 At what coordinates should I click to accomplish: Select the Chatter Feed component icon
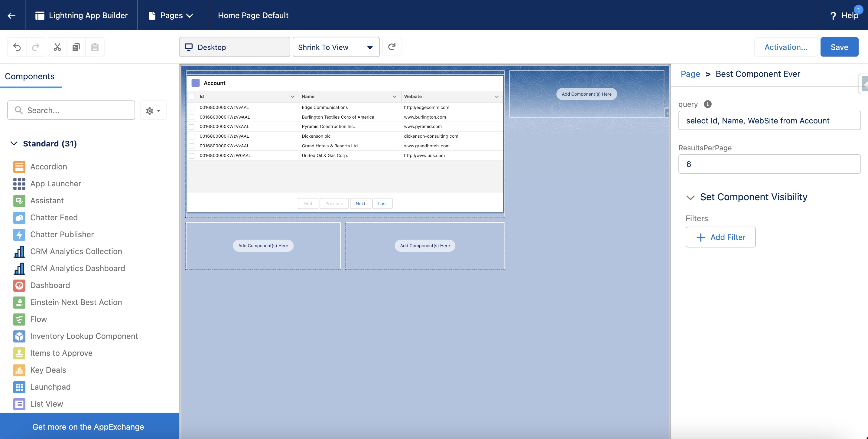[19, 218]
